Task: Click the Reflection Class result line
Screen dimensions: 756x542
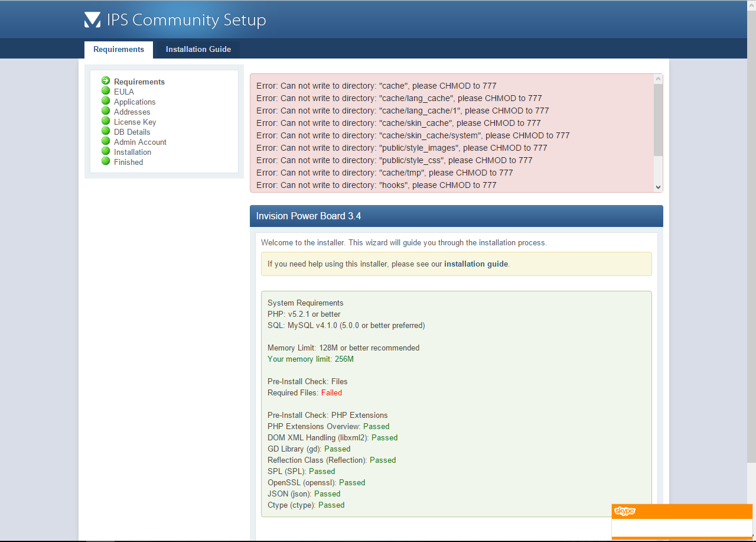Action: click(332, 460)
